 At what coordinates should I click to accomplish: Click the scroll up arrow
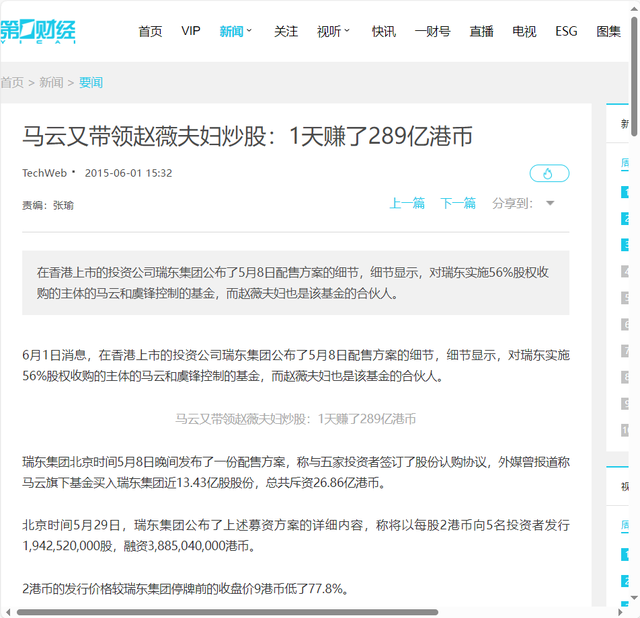(x=634, y=9)
